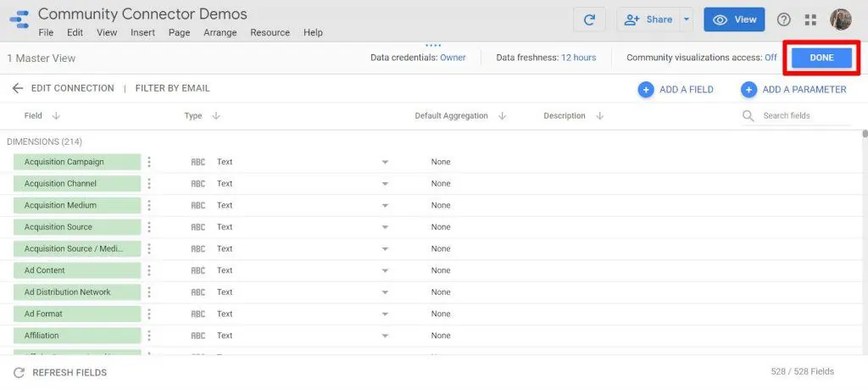Sort by Type using the arrow icon

216,116
